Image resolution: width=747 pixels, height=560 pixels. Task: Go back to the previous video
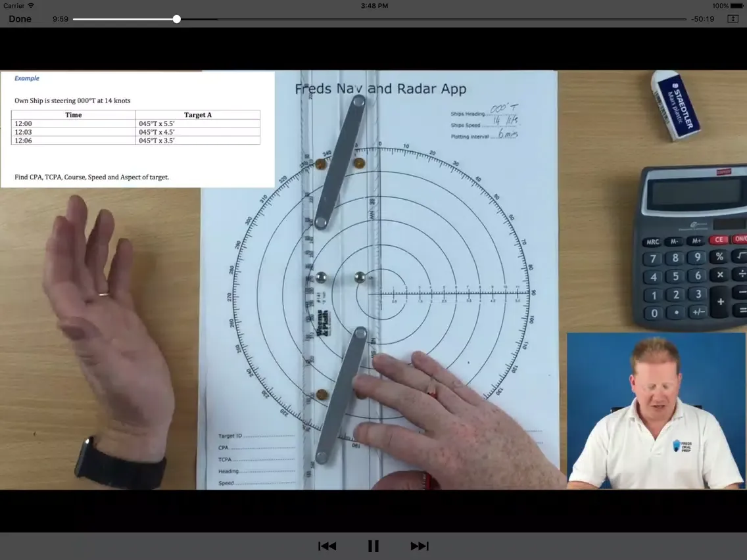coord(327,546)
